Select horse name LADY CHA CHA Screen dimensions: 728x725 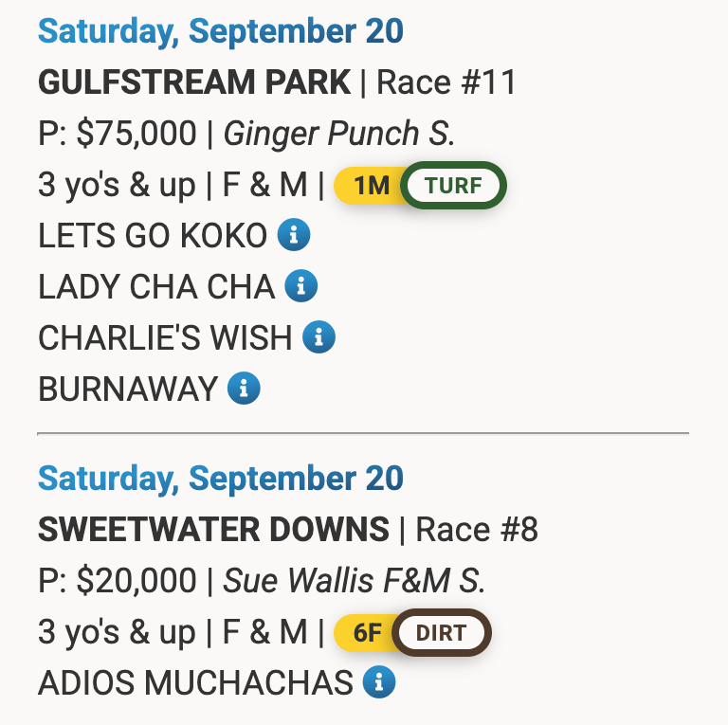156,286
